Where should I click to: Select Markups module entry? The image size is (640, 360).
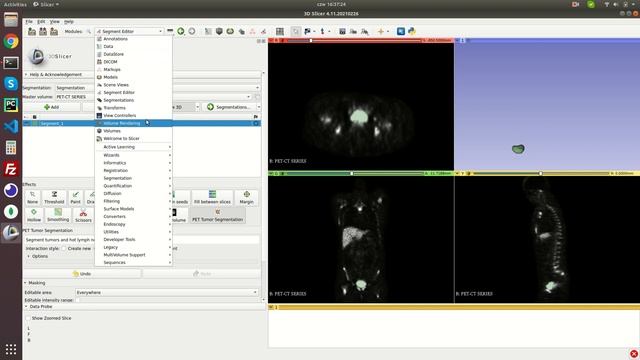[x=133, y=69]
